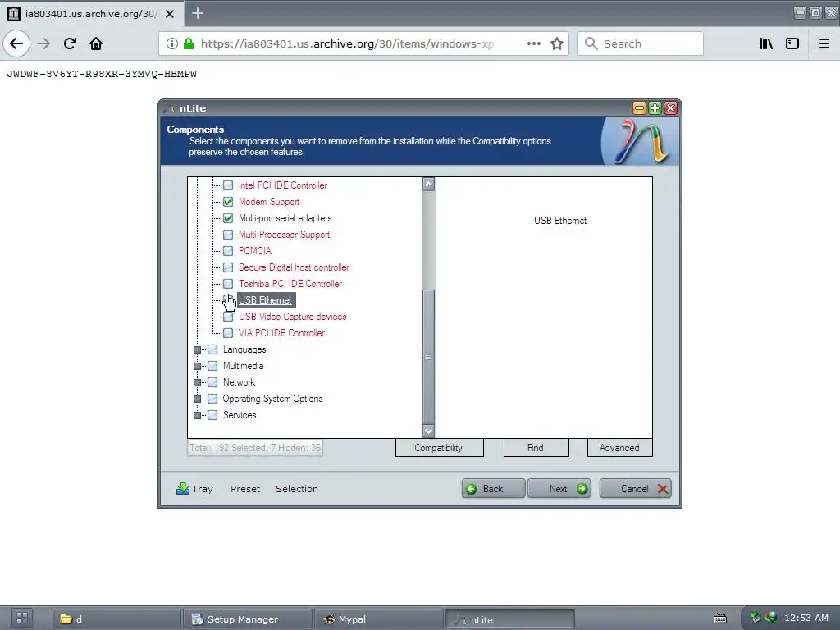Click the connection tray icon beside the clock
Screen dimensions: 840x630
[x=770, y=618]
